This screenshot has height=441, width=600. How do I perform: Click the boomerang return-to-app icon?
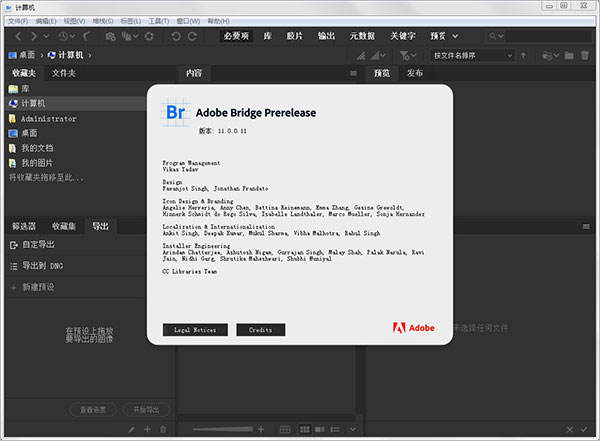tap(87, 36)
